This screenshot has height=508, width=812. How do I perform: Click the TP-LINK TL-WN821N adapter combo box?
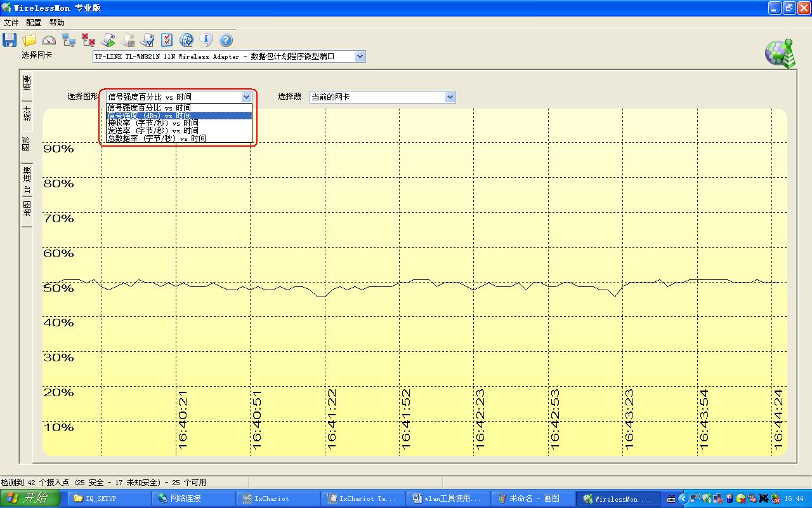tap(229, 57)
